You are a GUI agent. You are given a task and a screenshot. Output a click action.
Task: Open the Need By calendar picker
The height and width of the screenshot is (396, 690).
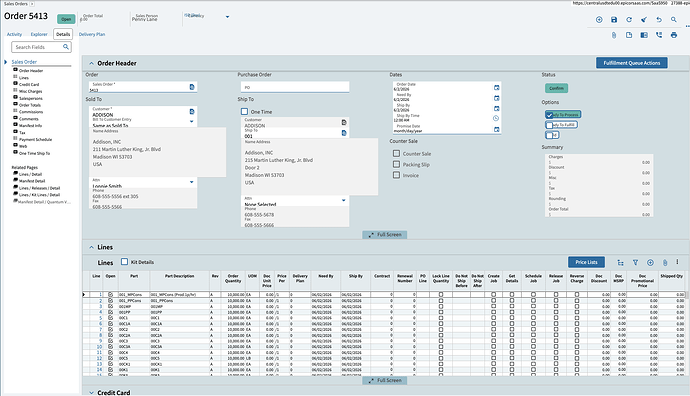(x=496, y=98)
